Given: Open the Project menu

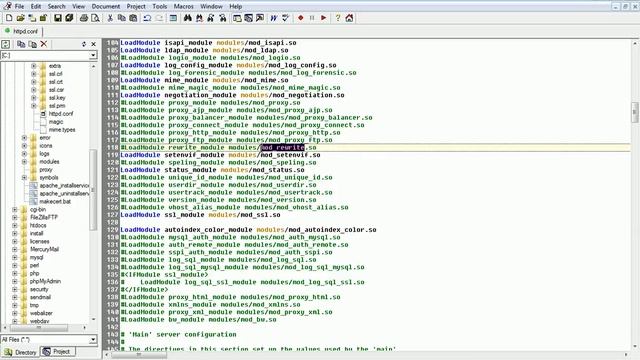Looking at the screenshot, I should (x=136, y=6).
